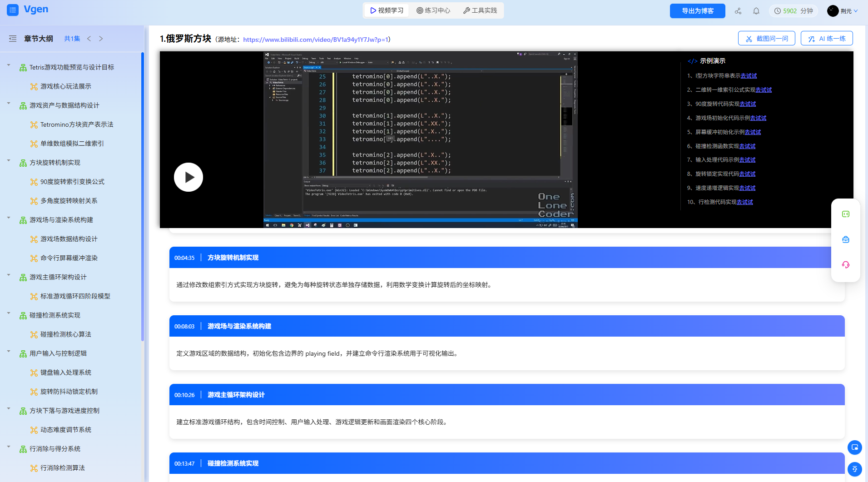Screen dimensions: 868x482
Task: Collapse 游戏主循环架构设计 chapter
Action: pyautogui.click(x=9, y=276)
